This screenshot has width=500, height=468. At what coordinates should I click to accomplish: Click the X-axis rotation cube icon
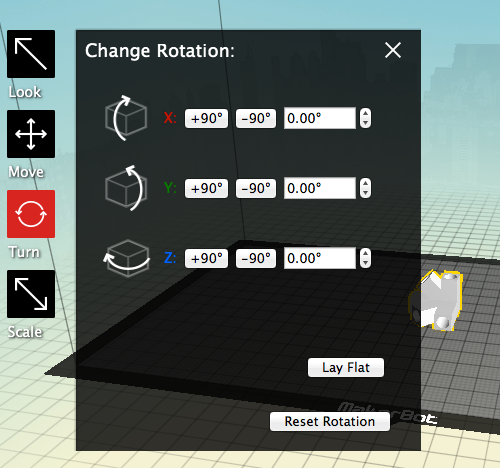tap(126, 118)
